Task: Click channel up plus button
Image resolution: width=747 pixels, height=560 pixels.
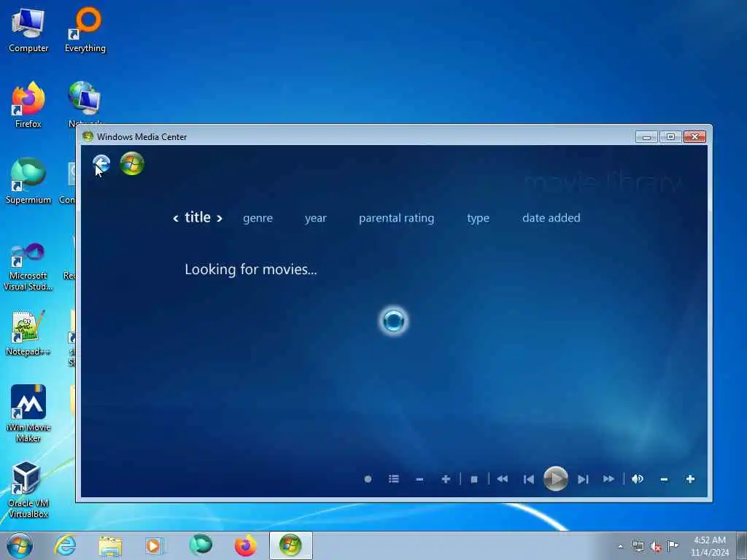Action: (x=446, y=479)
